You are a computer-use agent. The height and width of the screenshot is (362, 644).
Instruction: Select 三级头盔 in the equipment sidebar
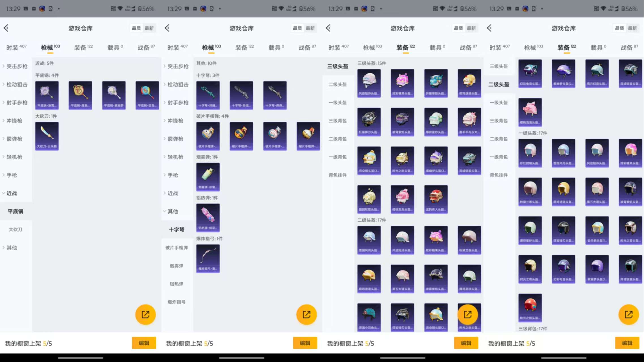point(338,66)
